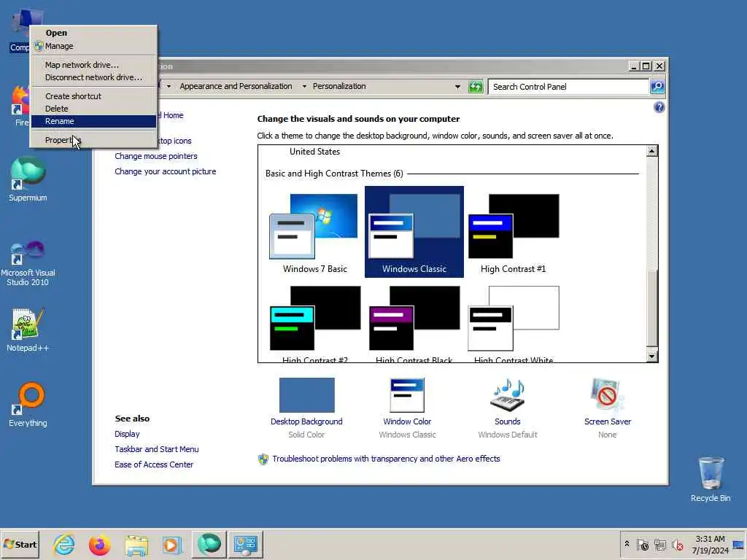Select the High Contrast White theme
747x560 pixels.
click(x=513, y=323)
